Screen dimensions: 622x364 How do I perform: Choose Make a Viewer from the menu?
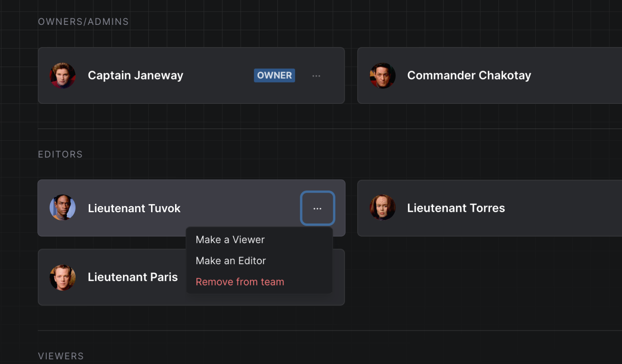point(230,240)
